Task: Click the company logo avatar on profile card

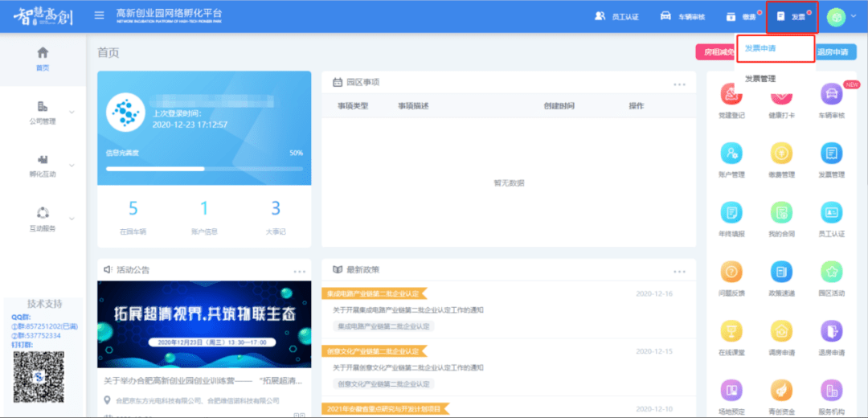Action: click(x=125, y=111)
